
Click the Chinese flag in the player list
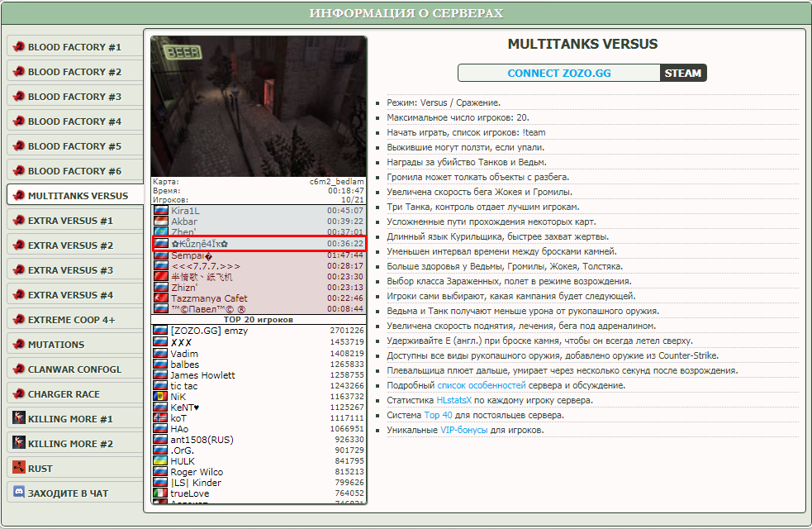(161, 277)
